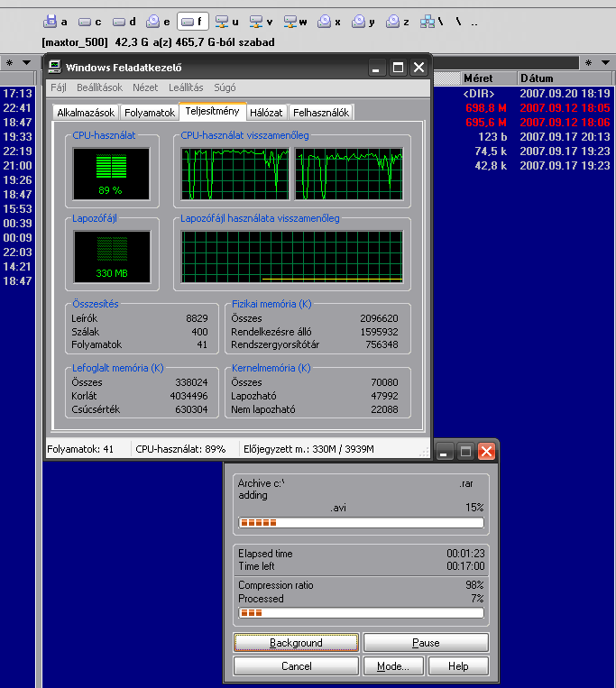Switch to the Hálózat tab
Image resolution: width=616 pixels, height=688 pixels.
pyautogui.click(x=266, y=113)
